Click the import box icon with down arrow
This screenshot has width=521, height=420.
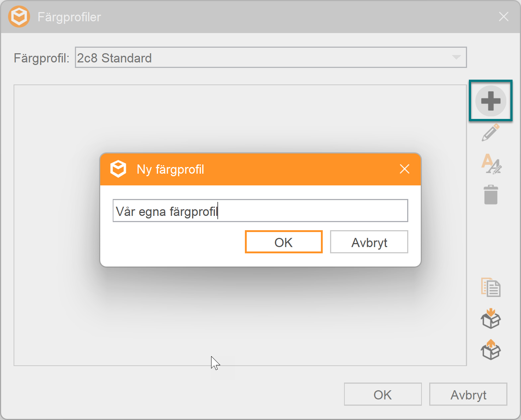(491, 318)
